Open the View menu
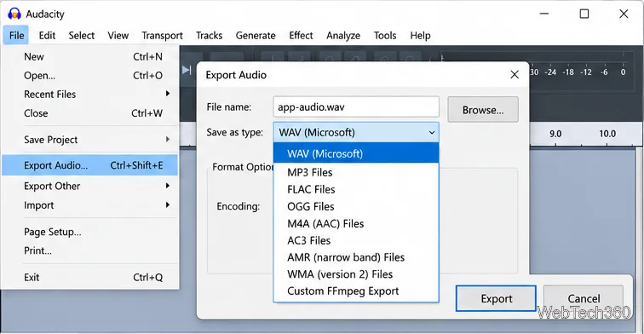The image size is (644, 334). click(118, 36)
